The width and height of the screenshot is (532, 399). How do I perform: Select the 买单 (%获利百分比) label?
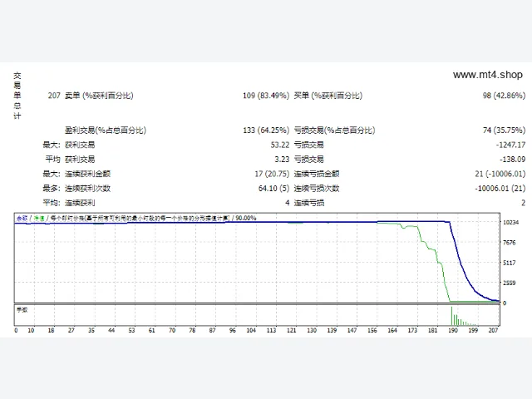pos(328,96)
